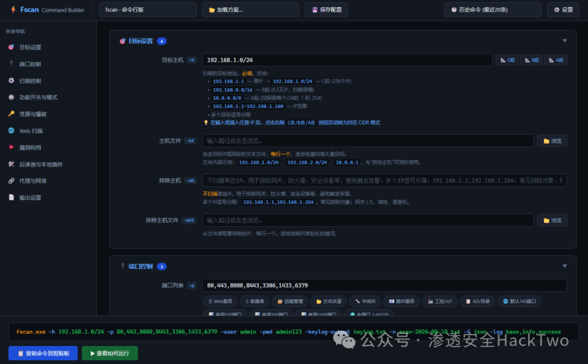588x364 pixels.
Task: Open 后渗透与本地插件 in the sidebar
Action: tap(35, 164)
